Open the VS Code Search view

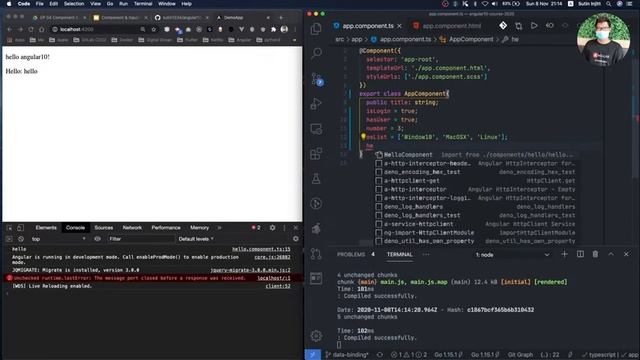[316, 53]
